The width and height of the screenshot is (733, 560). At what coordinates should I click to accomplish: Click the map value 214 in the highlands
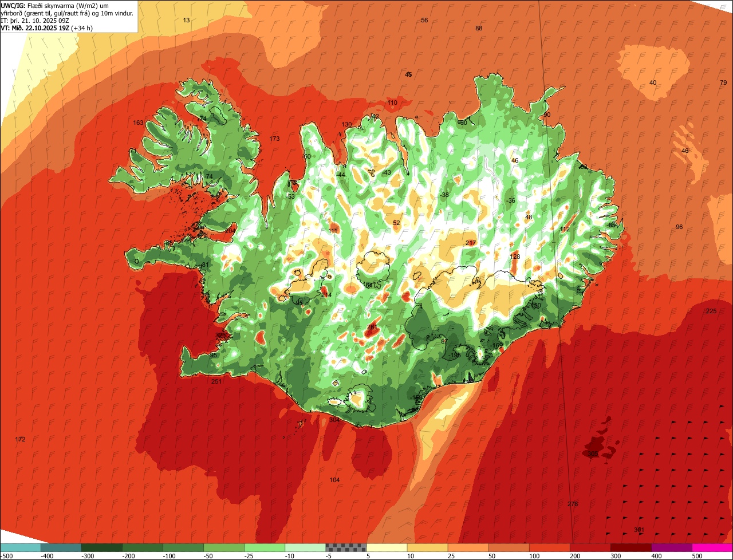point(326,295)
